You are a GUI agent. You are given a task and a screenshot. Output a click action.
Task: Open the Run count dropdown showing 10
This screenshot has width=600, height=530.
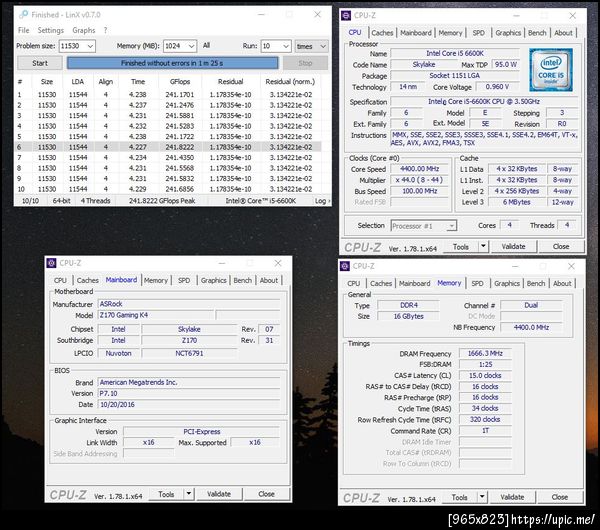point(286,46)
